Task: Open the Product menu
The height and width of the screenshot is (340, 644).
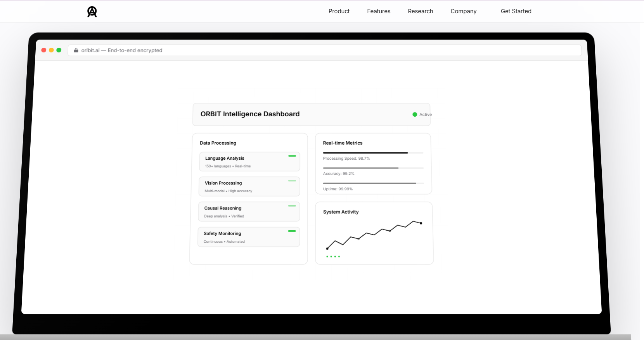Action: 339,11
